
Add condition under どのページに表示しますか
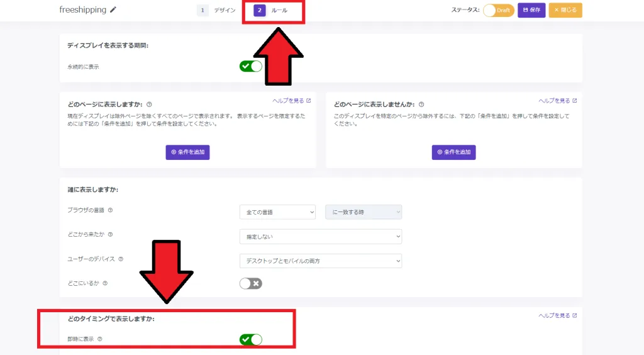pyautogui.click(x=187, y=152)
